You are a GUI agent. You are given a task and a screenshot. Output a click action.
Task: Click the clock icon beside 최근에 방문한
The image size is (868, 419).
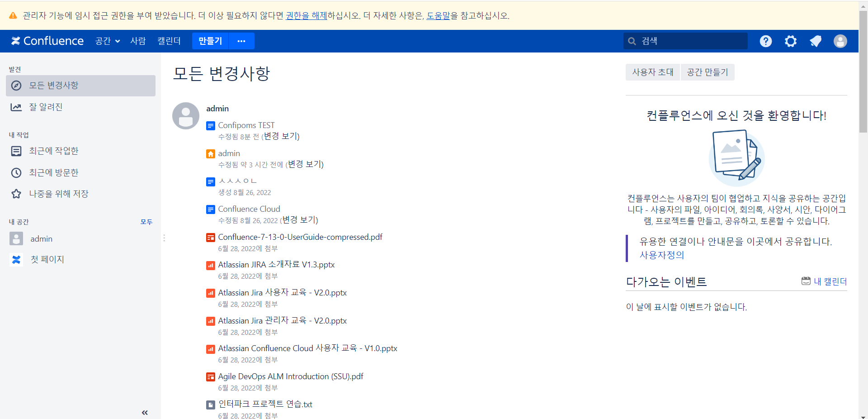[16, 173]
